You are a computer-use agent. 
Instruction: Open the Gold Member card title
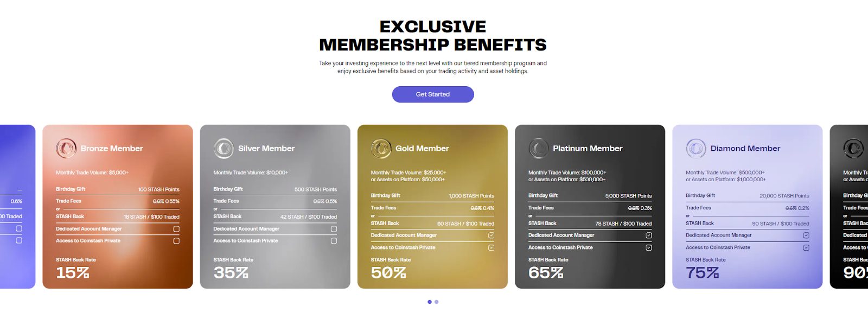coord(422,148)
